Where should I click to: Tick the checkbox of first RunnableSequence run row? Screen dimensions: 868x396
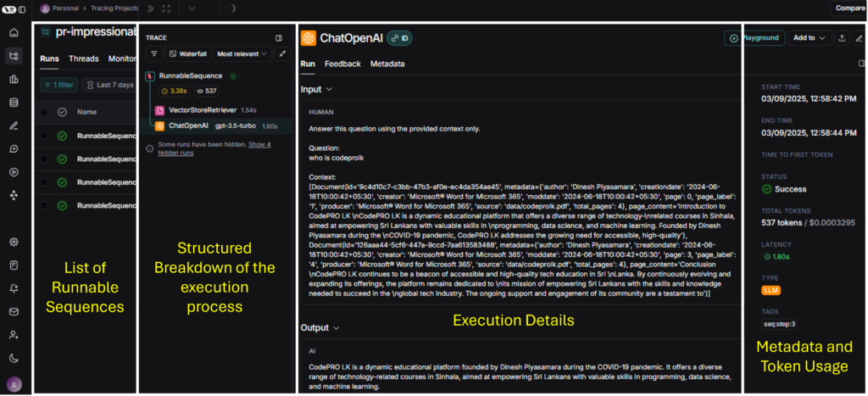44,136
